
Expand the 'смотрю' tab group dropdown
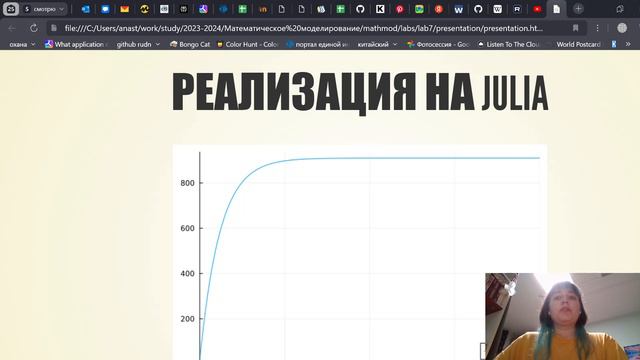coord(44,9)
